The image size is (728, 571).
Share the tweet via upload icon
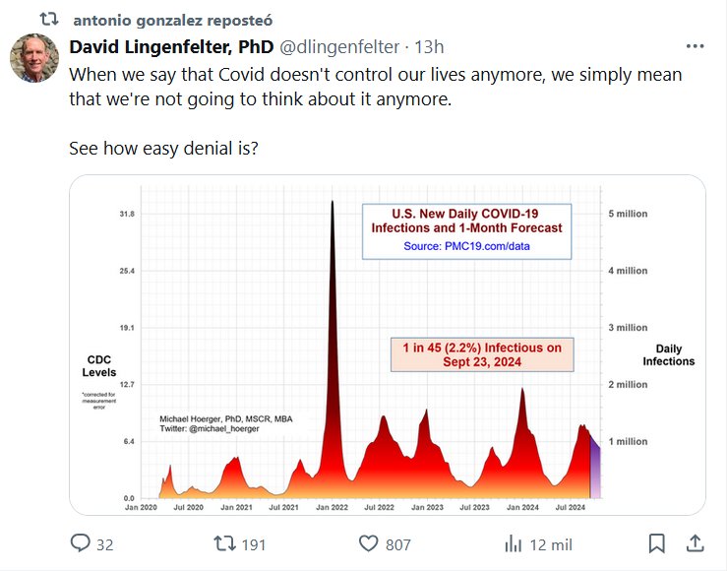[x=694, y=543]
